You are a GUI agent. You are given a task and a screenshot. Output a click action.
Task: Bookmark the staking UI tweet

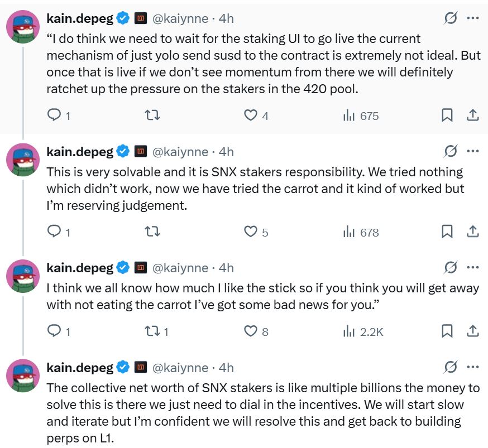tap(447, 115)
